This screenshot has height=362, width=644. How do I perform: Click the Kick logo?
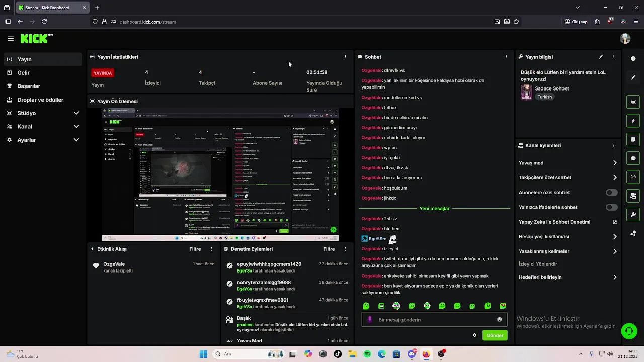point(37,38)
